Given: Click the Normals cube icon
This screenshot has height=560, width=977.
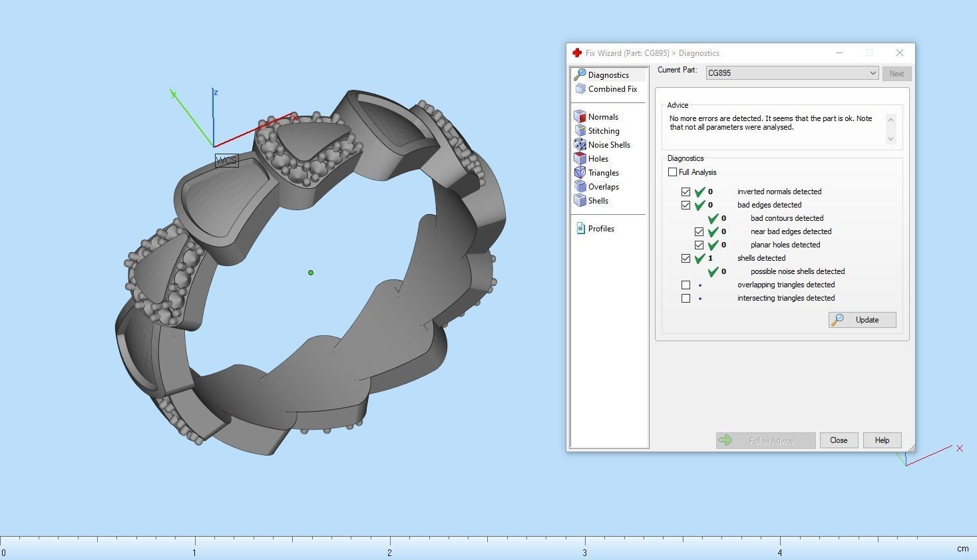Looking at the screenshot, I should pyautogui.click(x=580, y=116).
